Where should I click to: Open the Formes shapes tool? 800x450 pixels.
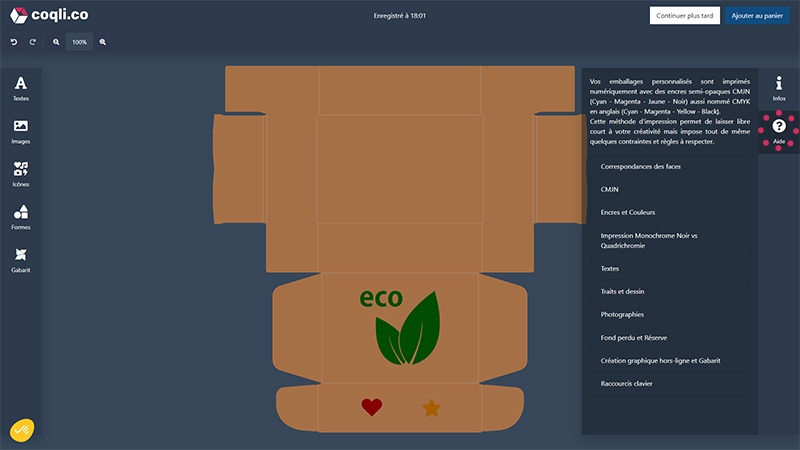click(x=21, y=217)
